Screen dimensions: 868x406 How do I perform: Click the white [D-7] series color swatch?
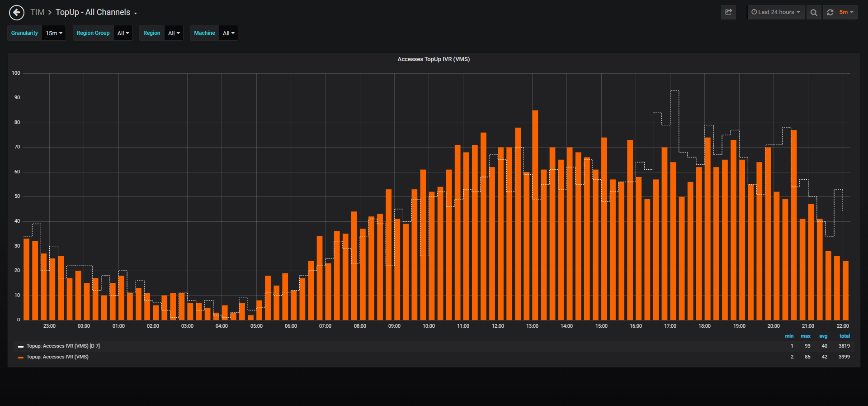click(x=20, y=346)
